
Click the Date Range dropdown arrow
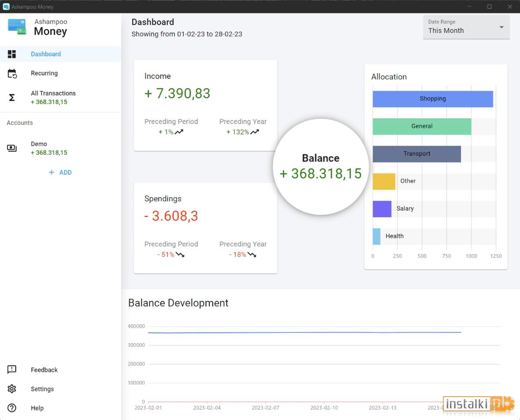[501, 27]
